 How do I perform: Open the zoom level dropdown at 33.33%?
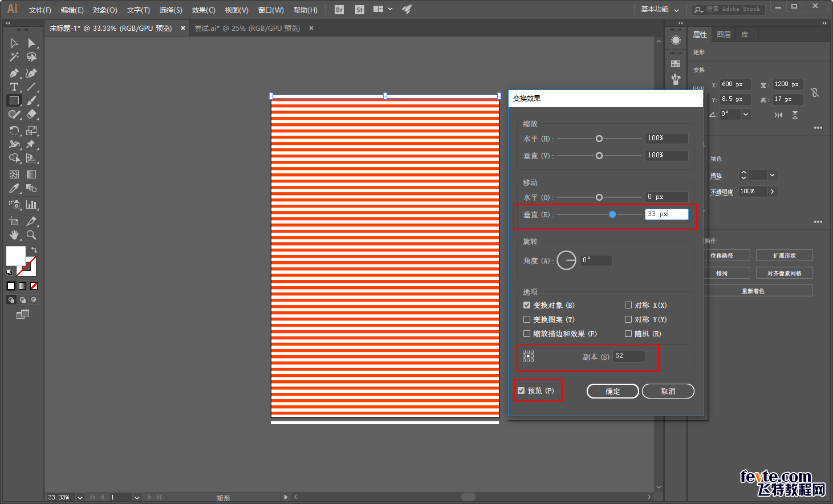(x=80, y=497)
